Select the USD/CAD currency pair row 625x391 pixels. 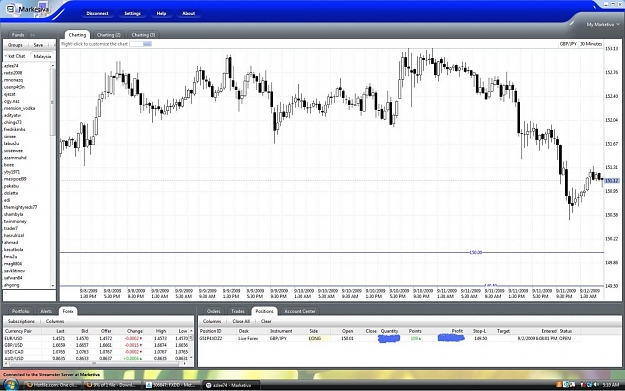pyautogui.click(x=96, y=352)
